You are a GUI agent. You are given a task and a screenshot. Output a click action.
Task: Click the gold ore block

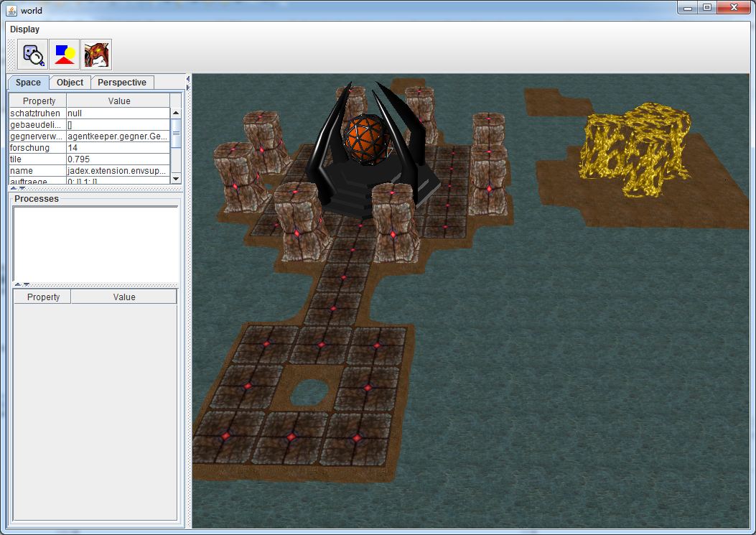634,147
